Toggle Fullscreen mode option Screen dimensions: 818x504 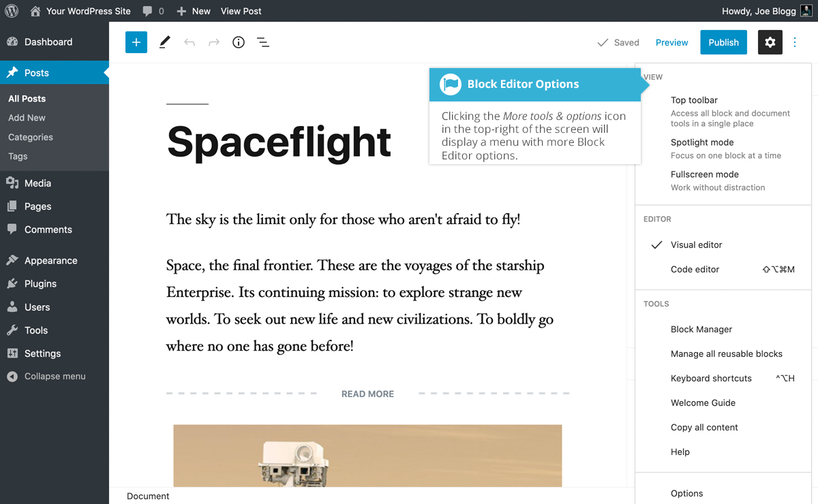[x=704, y=174]
